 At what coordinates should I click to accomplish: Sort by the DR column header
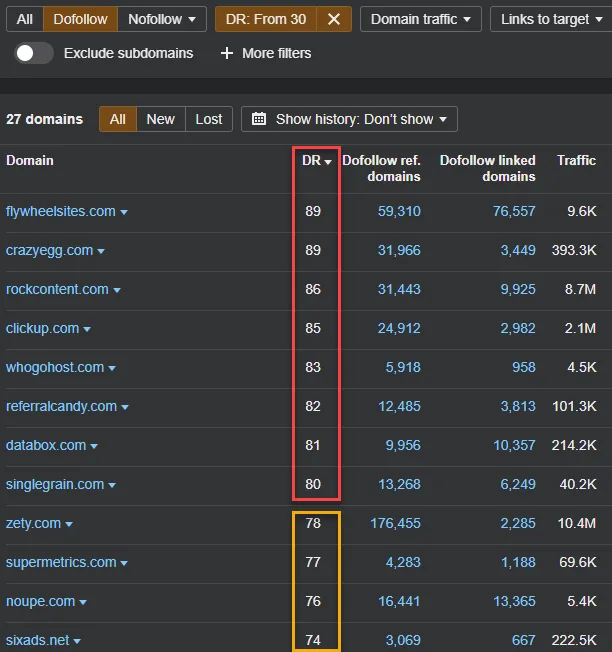click(316, 161)
